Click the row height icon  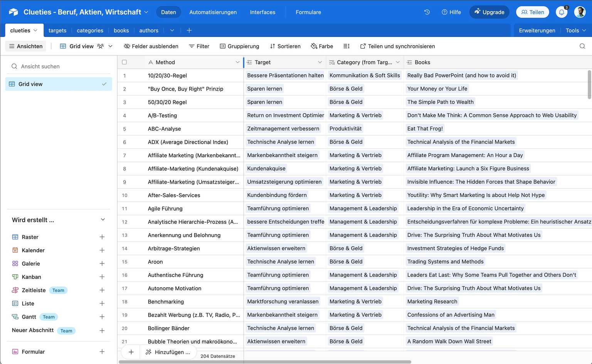346,46
